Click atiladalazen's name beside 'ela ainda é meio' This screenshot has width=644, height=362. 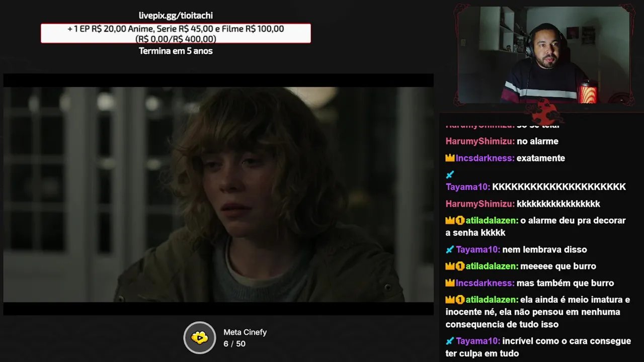(492, 300)
